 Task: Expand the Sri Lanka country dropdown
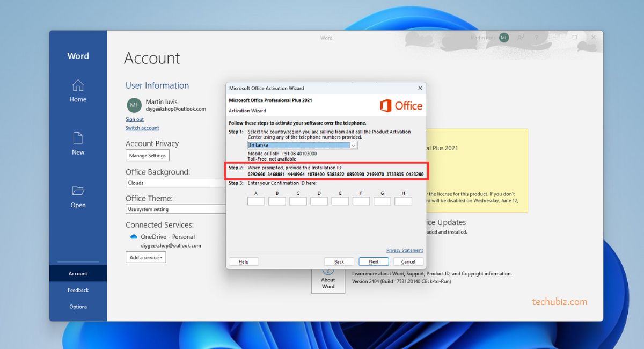point(353,145)
